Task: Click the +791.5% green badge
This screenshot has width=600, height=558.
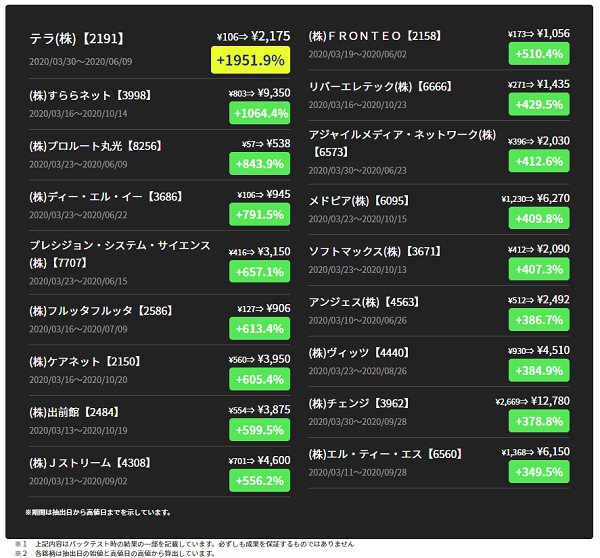Action: (259, 214)
